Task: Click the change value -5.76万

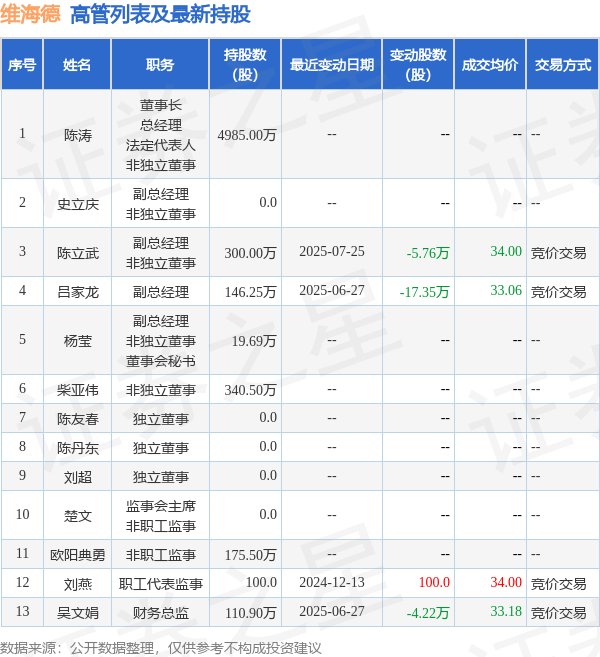Action: click(x=428, y=253)
